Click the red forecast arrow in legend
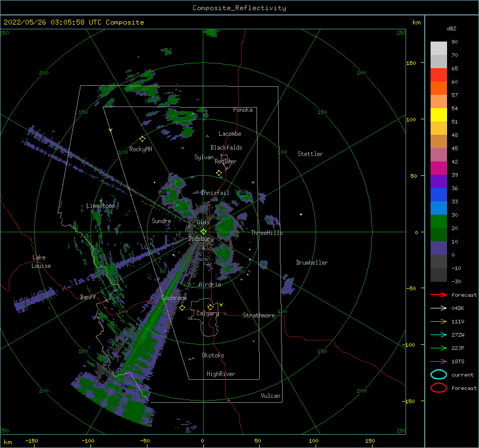 439,295
